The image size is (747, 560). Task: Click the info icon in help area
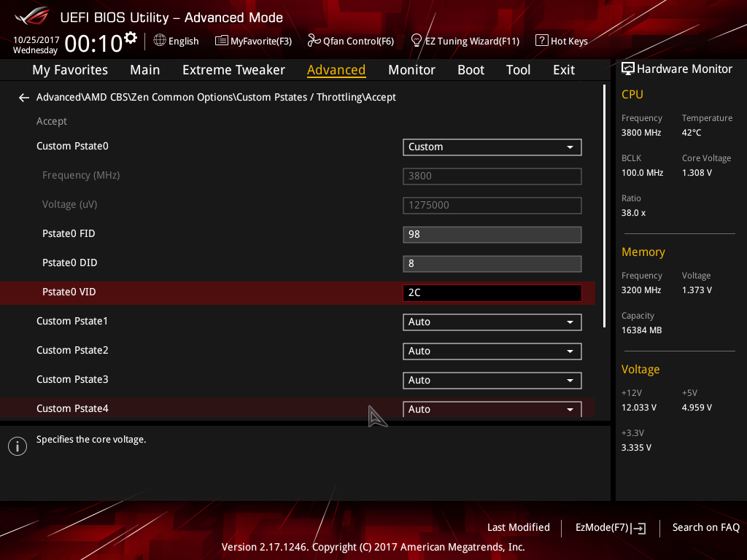coord(18,446)
